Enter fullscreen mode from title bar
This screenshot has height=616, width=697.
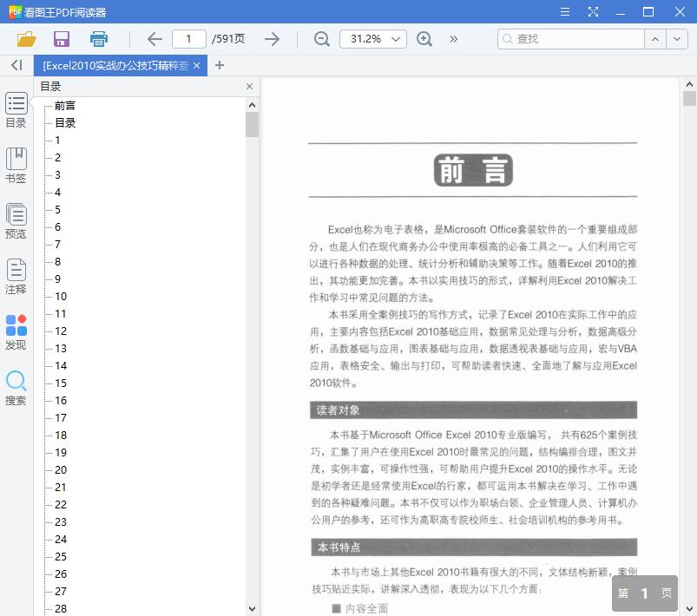click(593, 11)
